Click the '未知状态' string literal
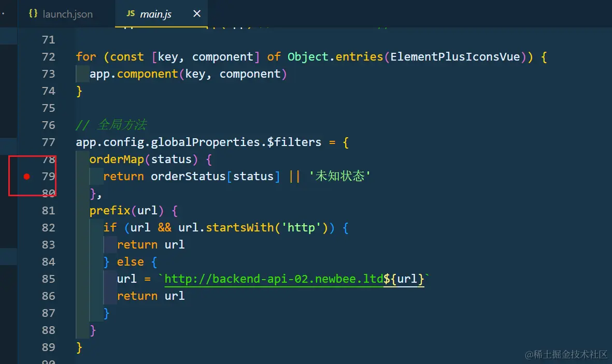Viewport: 612px width, 364px height. 339,176
